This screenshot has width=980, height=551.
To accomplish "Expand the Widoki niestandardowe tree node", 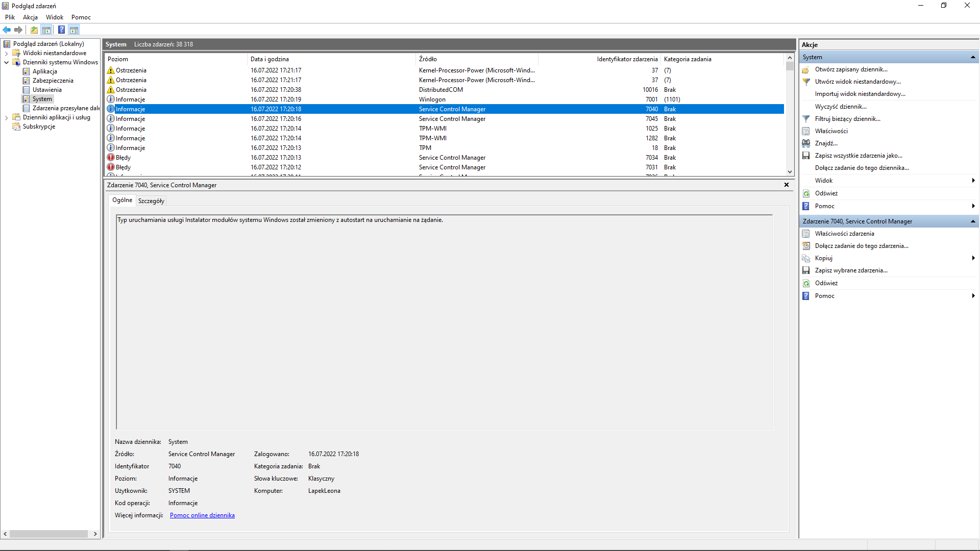I will point(6,53).
